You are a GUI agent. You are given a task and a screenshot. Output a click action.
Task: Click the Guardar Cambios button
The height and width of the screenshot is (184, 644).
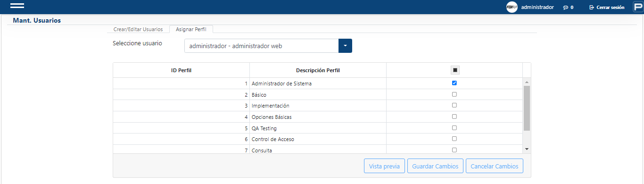click(435, 167)
